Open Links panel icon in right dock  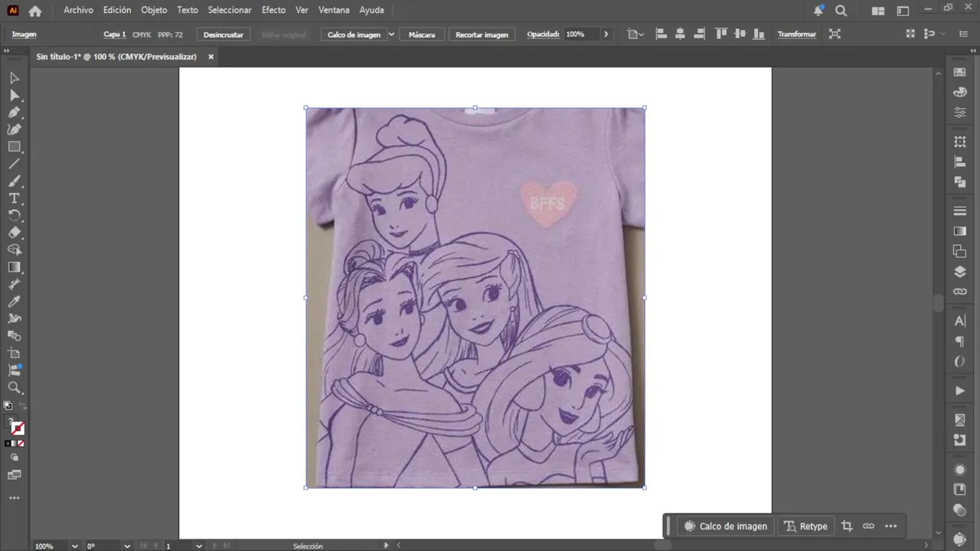coord(959,292)
